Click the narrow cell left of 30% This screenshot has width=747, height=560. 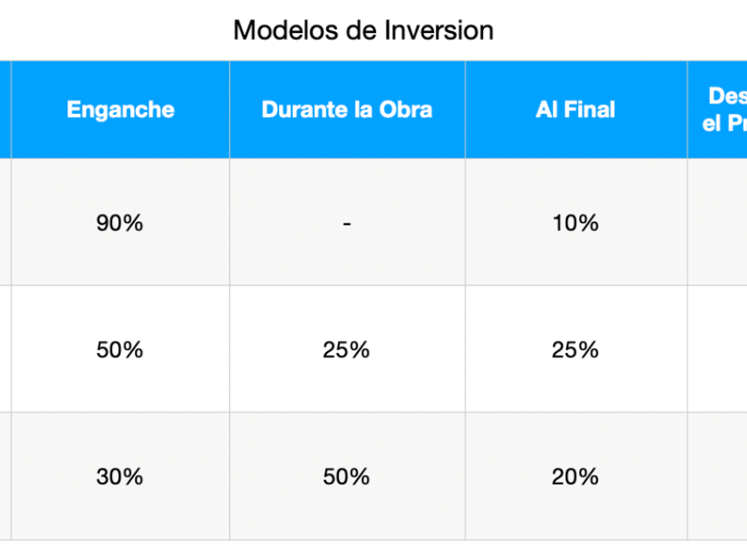click(x=4, y=476)
